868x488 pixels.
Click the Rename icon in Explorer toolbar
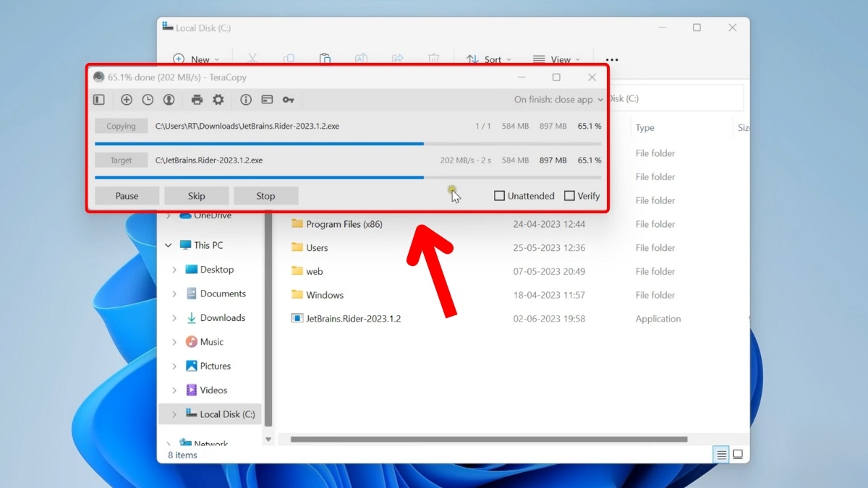click(x=361, y=59)
